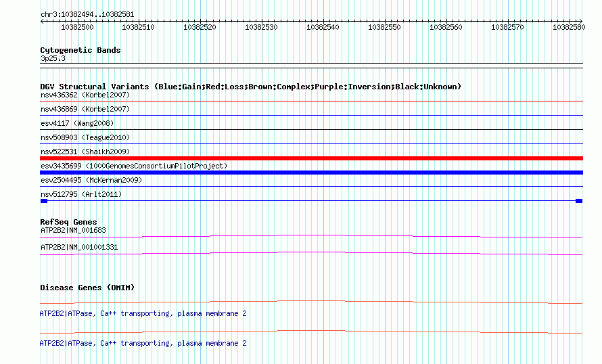
Task: Open variant nsv508903 (Teague2010)
Action: click(85, 137)
